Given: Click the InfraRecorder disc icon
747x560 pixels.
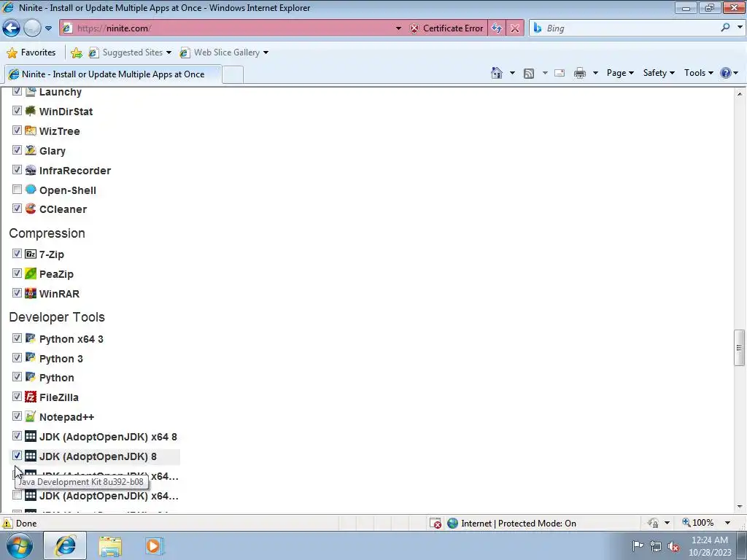Looking at the screenshot, I should [x=31, y=170].
